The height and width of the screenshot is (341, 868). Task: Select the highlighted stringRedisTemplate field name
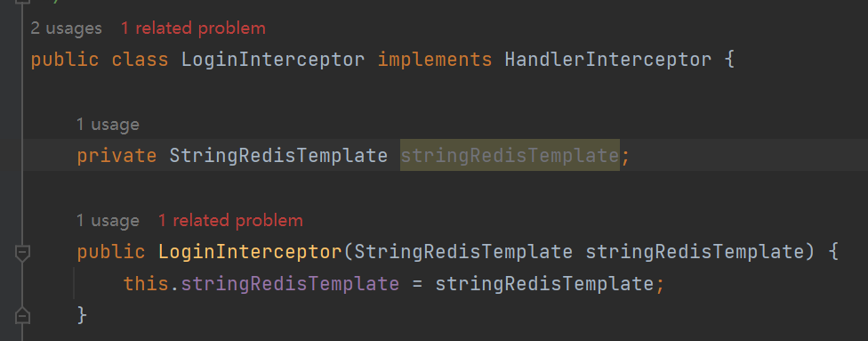[510, 156]
